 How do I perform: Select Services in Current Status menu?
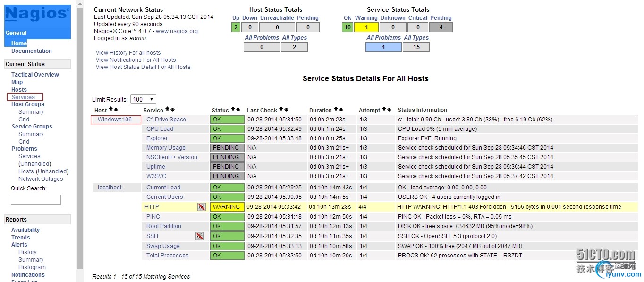pyautogui.click(x=23, y=97)
